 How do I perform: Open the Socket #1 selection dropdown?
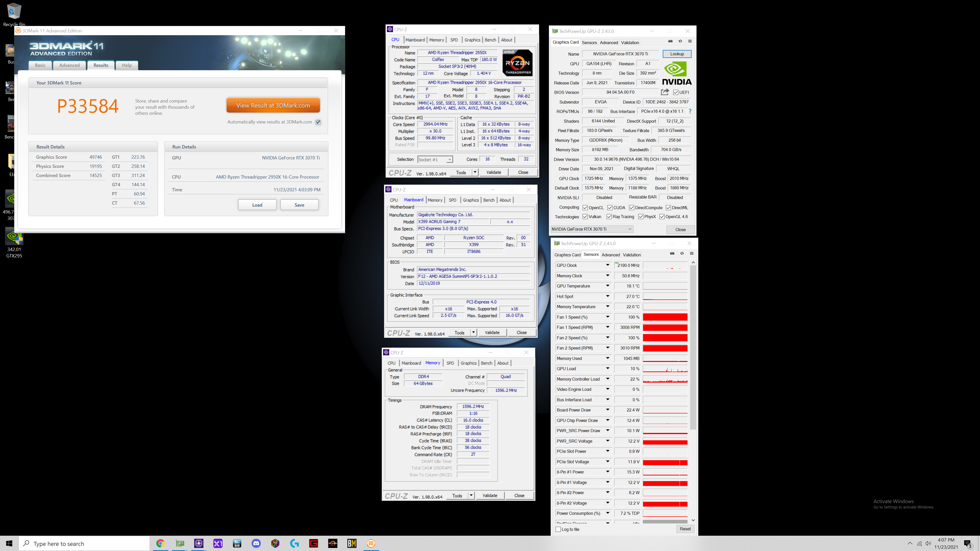click(x=435, y=160)
